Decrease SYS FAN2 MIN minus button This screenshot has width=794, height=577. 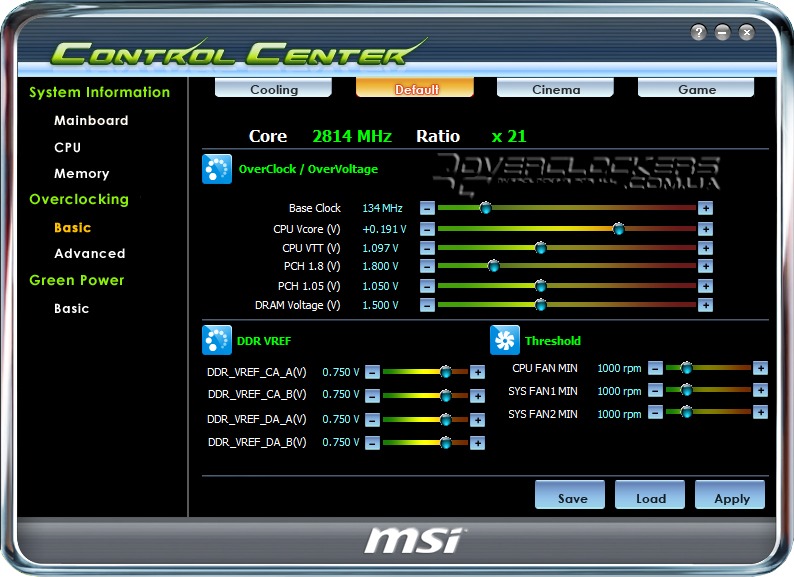tap(655, 412)
